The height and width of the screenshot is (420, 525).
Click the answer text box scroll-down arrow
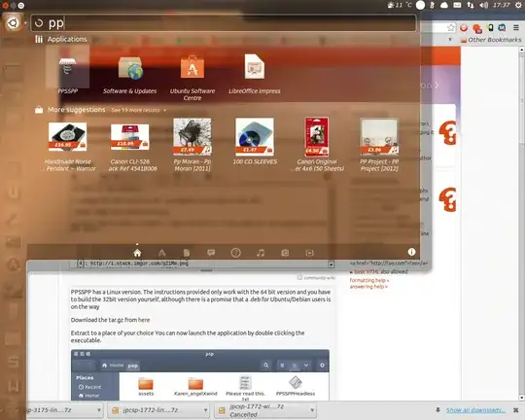click(331, 264)
